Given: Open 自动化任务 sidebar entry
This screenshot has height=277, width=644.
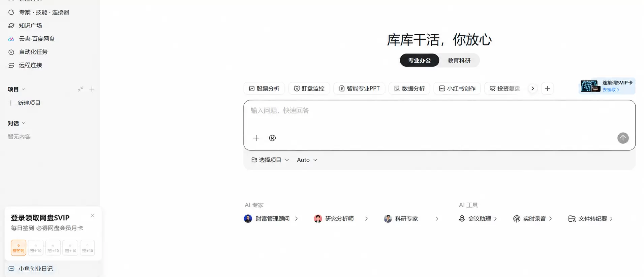Looking at the screenshot, I should tap(28, 52).
